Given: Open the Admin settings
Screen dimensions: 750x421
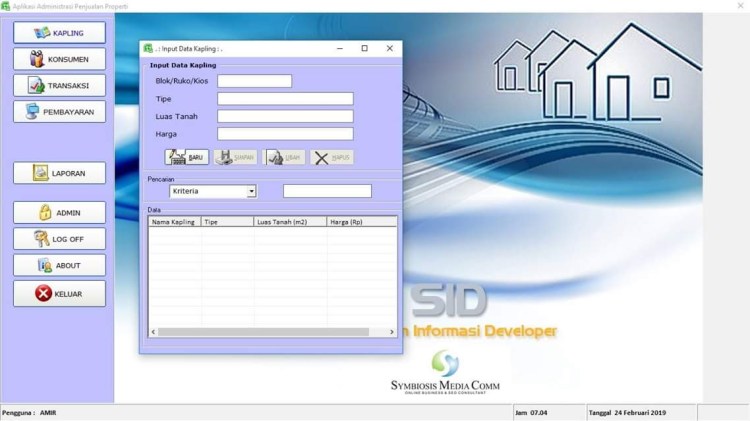Looking at the screenshot, I should pos(59,212).
